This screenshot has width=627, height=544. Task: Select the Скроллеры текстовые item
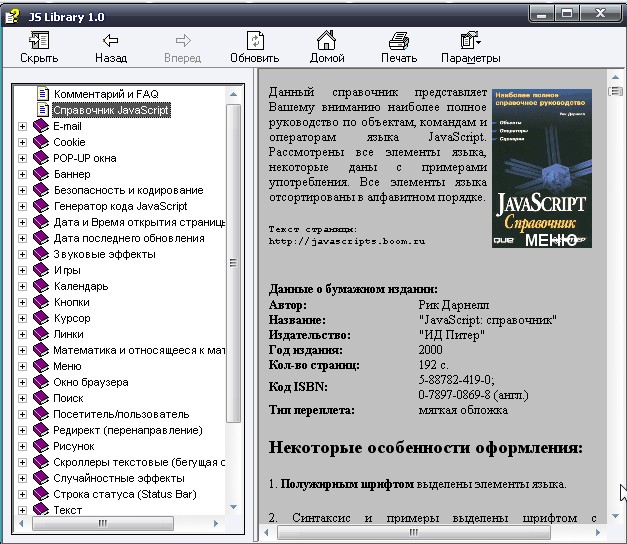[139, 462]
